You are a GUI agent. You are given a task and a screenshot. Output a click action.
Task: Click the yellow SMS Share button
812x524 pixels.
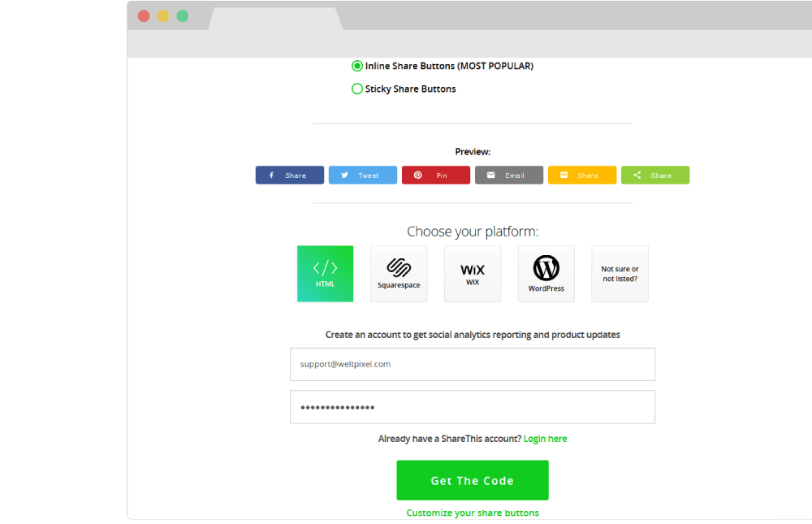581,175
